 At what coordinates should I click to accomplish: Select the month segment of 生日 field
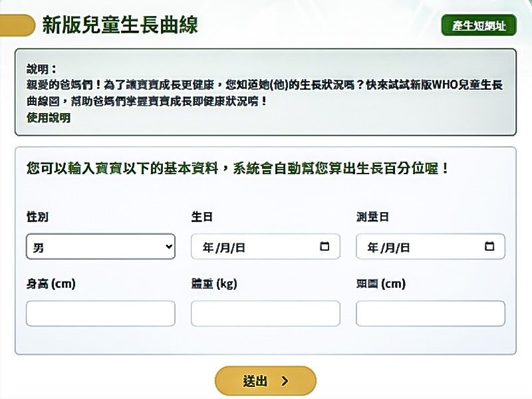click(x=224, y=247)
